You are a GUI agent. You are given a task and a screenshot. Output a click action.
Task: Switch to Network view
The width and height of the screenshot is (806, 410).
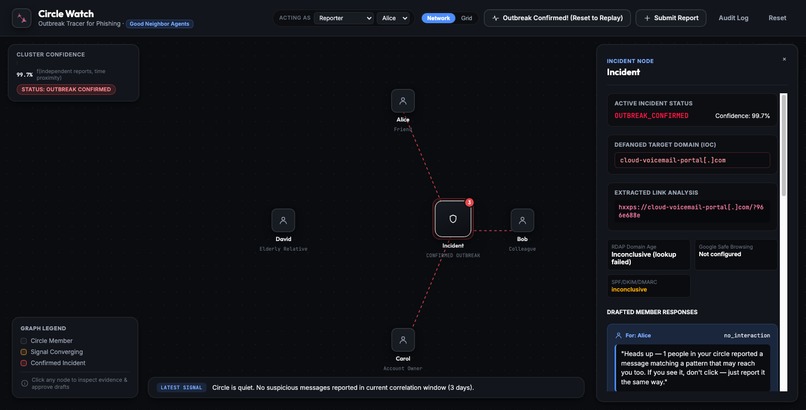pyautogui.click(x=438, y=18)
